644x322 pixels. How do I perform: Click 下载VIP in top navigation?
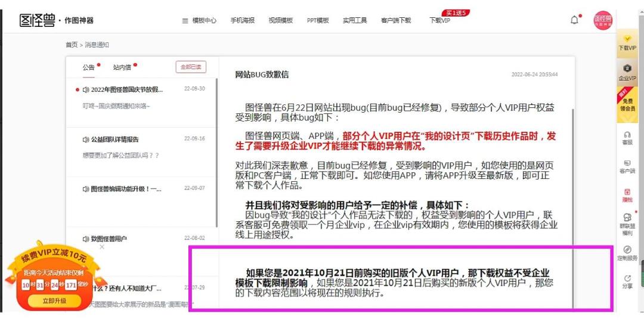439,20
